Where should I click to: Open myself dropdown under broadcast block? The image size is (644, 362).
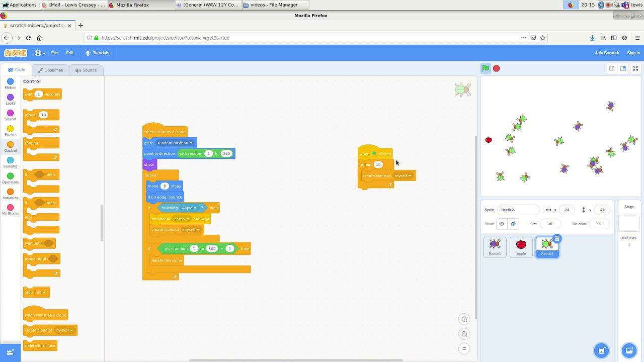(x=191, y=230)
